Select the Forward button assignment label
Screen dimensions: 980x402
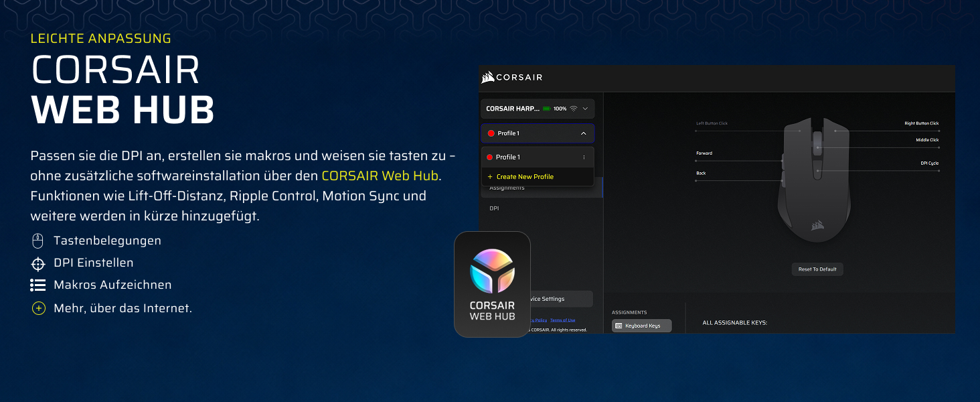pyautogui.click(x=704, y=153)
